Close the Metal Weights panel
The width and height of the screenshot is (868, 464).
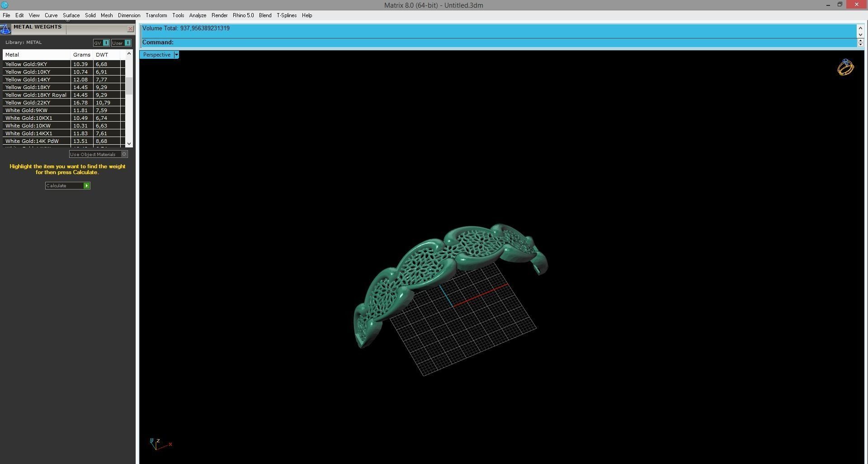tap(131, 29)
